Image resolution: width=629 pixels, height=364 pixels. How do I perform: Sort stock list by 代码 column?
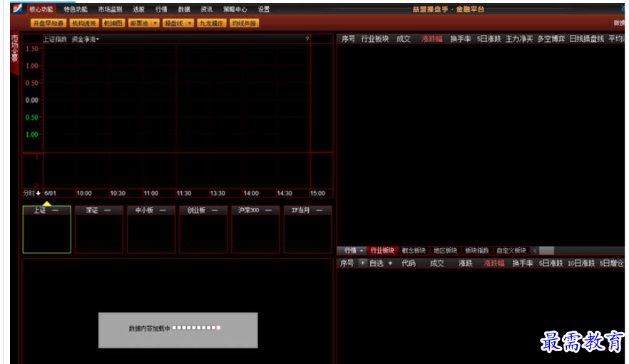409,264
